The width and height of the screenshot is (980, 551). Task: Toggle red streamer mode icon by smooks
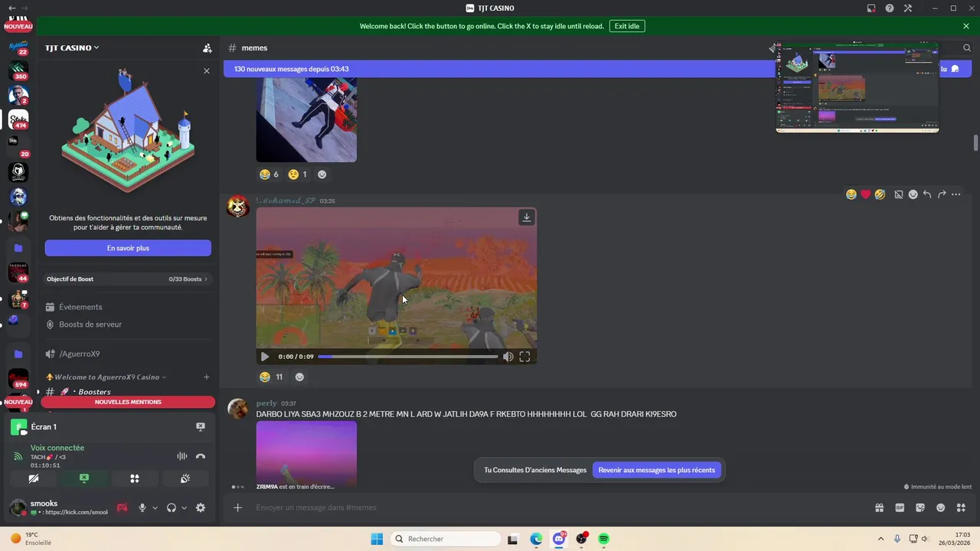[x=122, y=507]
